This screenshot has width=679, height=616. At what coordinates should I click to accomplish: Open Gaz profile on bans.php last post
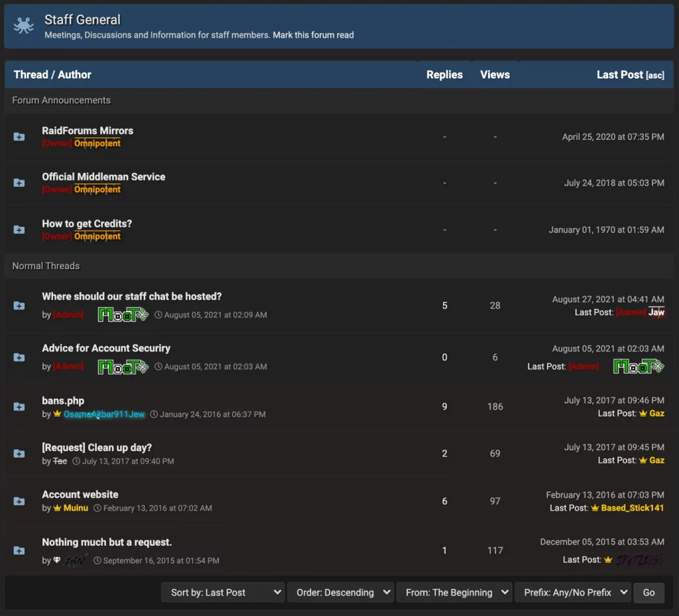656,413
